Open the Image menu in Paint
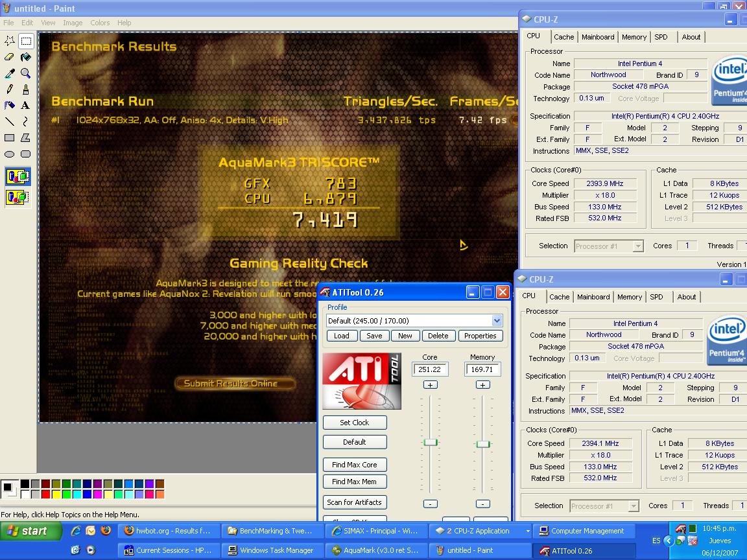The width and height of the screenshot is (747, 560). click(x=73, y=23)
